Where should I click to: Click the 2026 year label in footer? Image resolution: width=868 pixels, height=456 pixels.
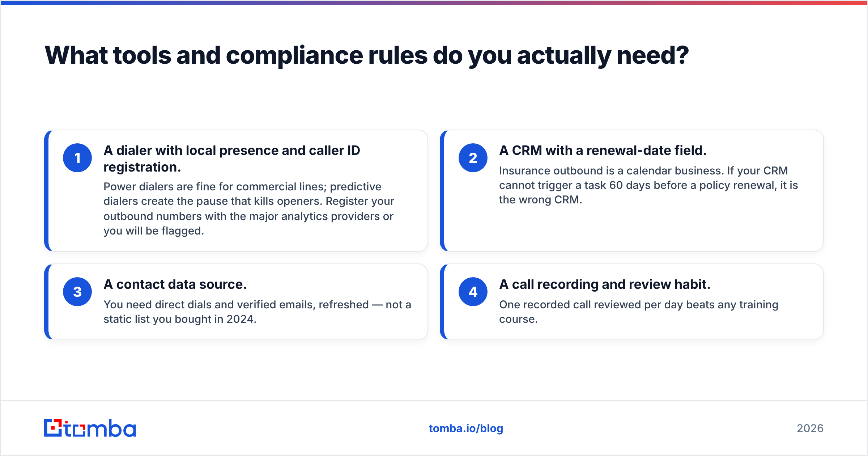[810, 428]
